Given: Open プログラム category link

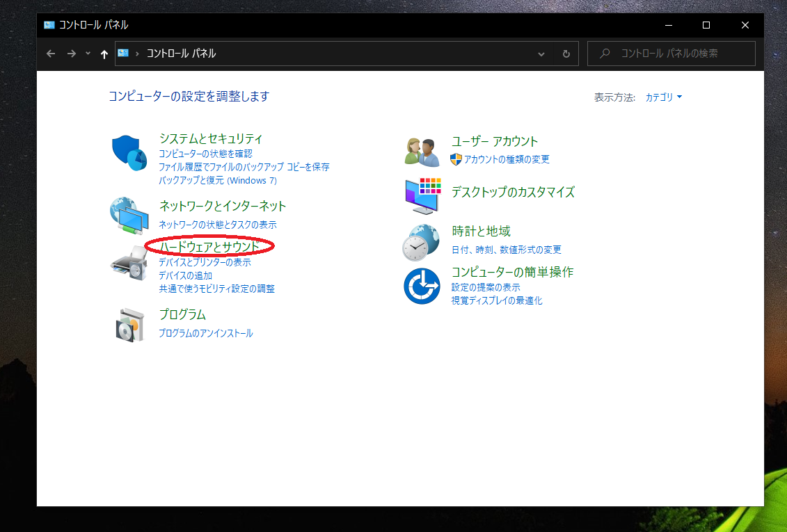Looking at the screenshot, I should click(183, 314).
